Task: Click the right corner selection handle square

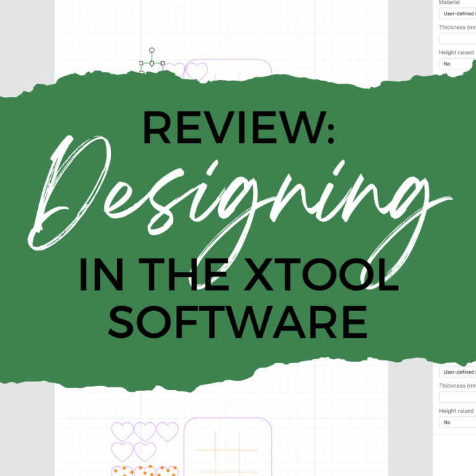Action: point(163,63)
